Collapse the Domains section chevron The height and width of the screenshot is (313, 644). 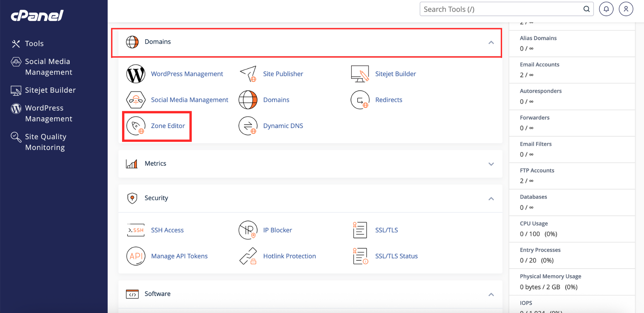pyautogui.click(x=491, y=43)
